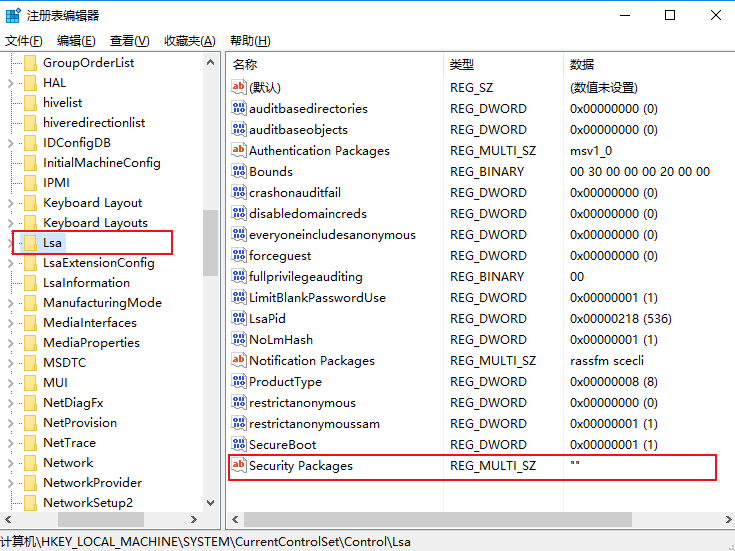Viewport: 735px width, 551px height.
Task: Expand the Network key in tree
Action: coord(10,463)
